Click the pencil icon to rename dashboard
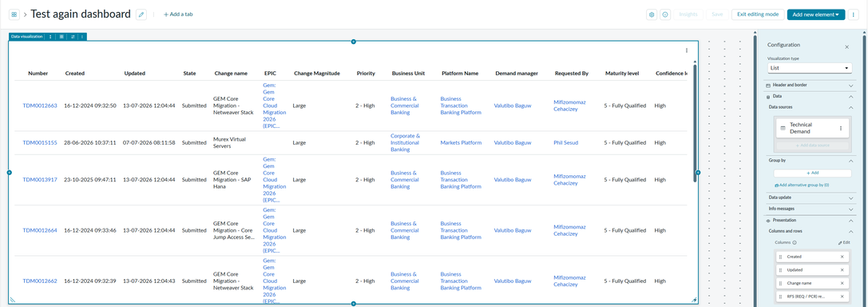The height and width of the screenshot is (307, 868). tap(141, 14)
